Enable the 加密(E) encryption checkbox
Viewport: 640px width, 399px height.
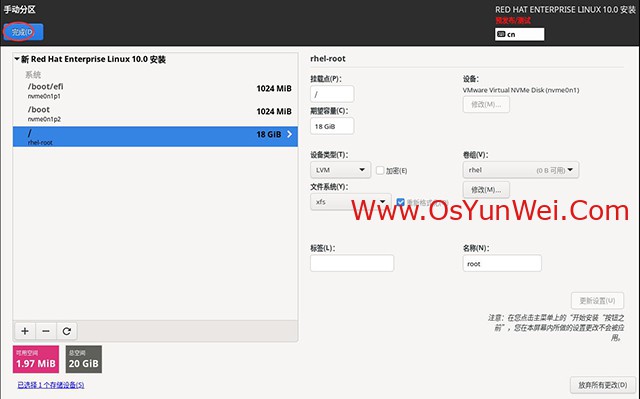(x=380, y=170)
